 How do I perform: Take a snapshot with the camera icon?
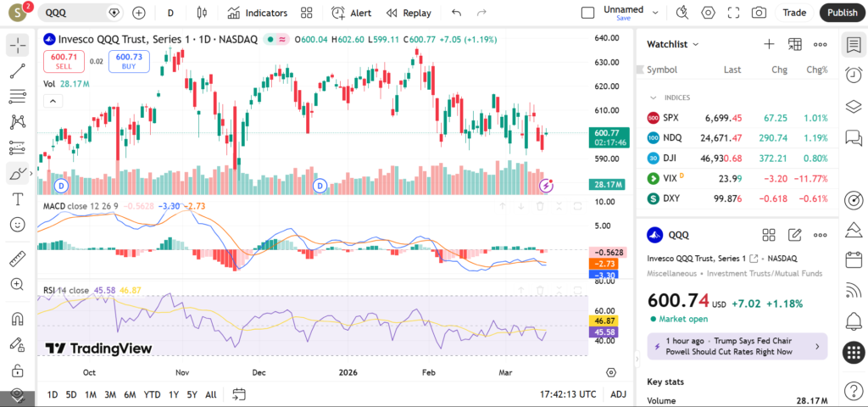pyautogui.click(x=759, y=13)
